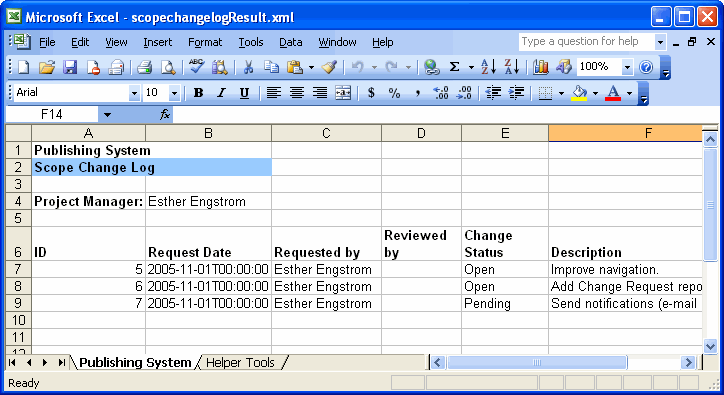Activate the Format Painter brush
724x395 pixels.
329,67
